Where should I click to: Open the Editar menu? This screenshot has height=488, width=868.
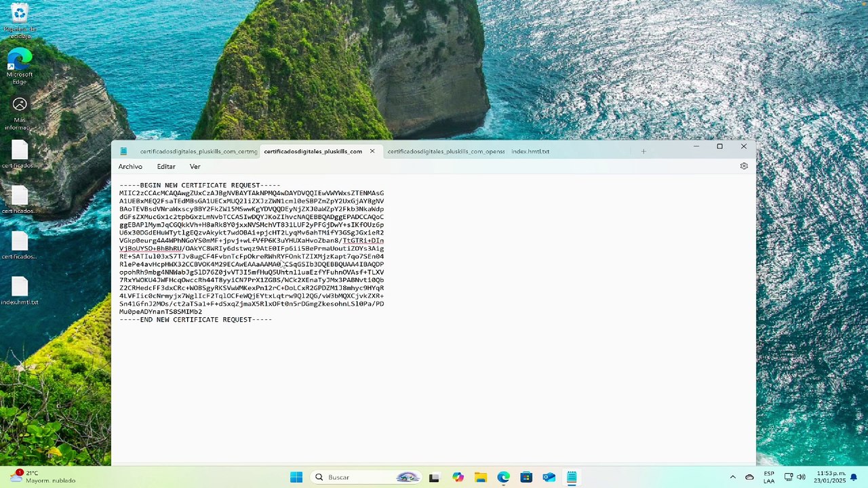166,167
